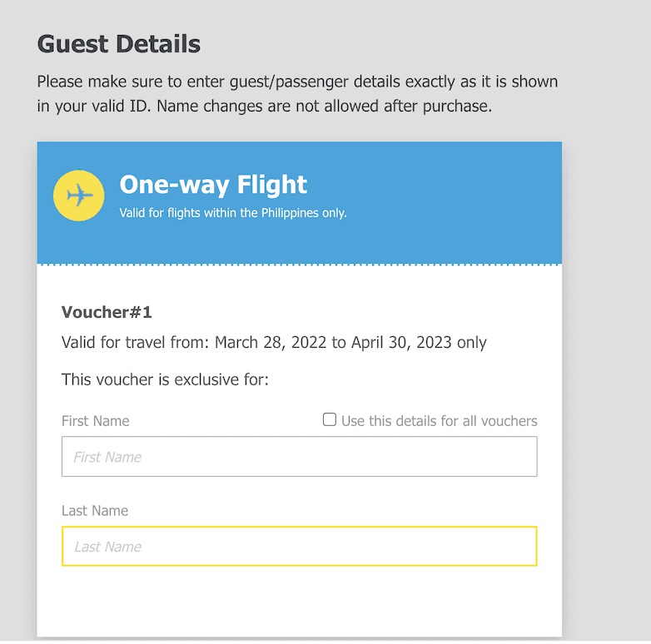Click the "Last Name" label above the field
651x644 pixels.
[x=95, y=511]
